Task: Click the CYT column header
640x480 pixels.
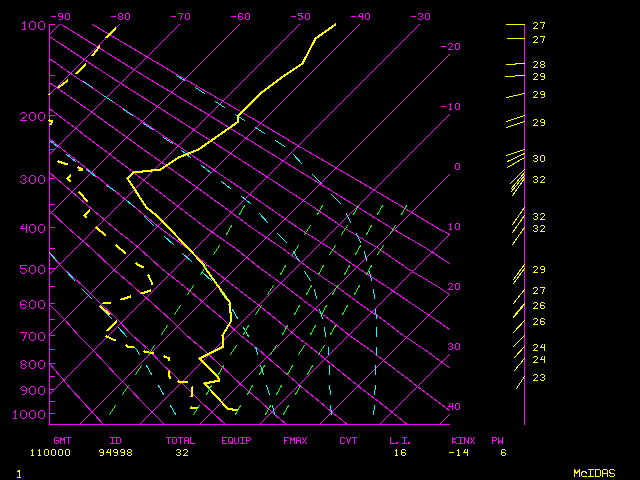Action: tap(348, 440)
